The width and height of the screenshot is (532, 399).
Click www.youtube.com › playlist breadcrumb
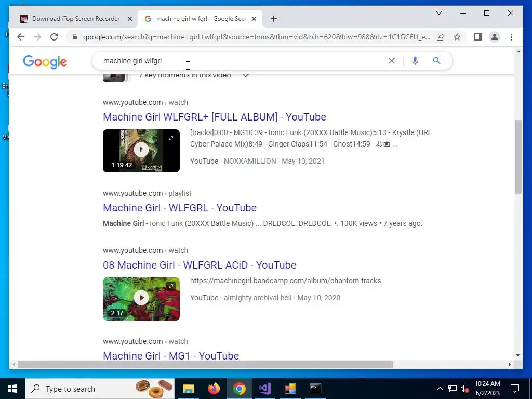tap(147, 193)
